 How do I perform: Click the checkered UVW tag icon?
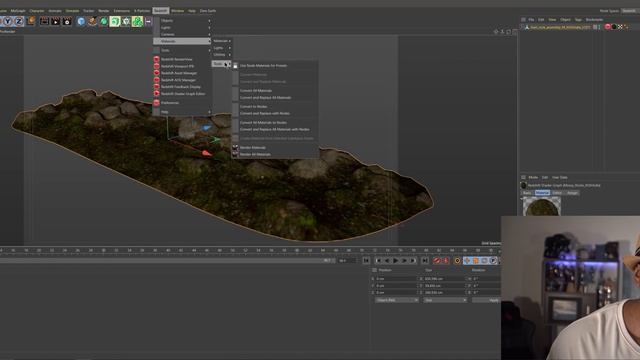click(x=620, y=27)
